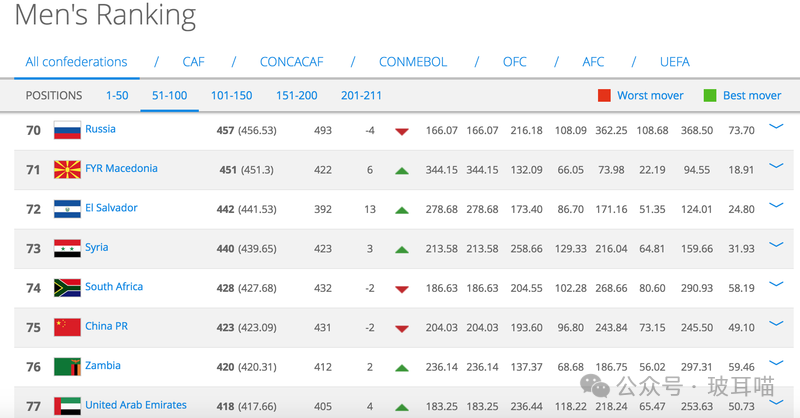This screenshot has width=800, height=418.
Task: Expand the China PR row details chevron
Action: point(776,324)
